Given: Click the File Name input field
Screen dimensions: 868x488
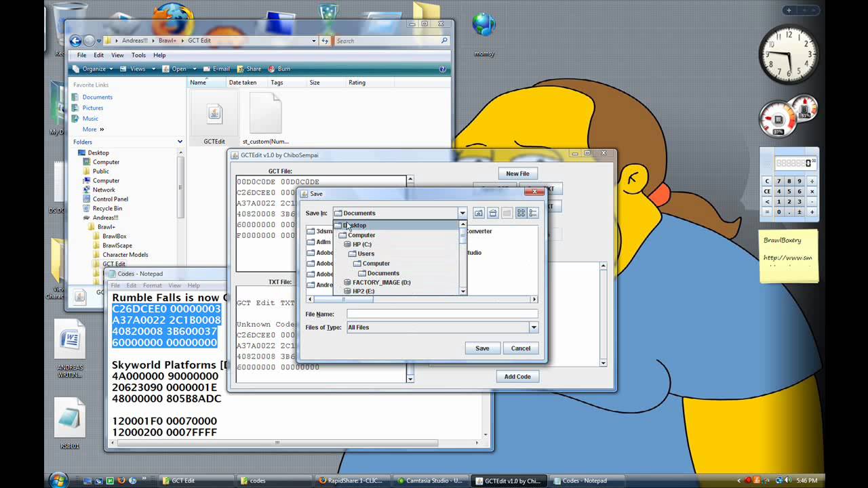Looking at the screenshot, I should [442, 314].
